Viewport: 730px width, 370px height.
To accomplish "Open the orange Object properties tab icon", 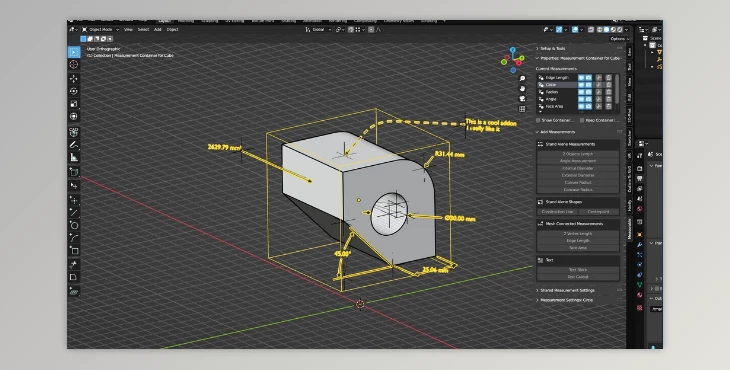I will [x=640, y=235].
